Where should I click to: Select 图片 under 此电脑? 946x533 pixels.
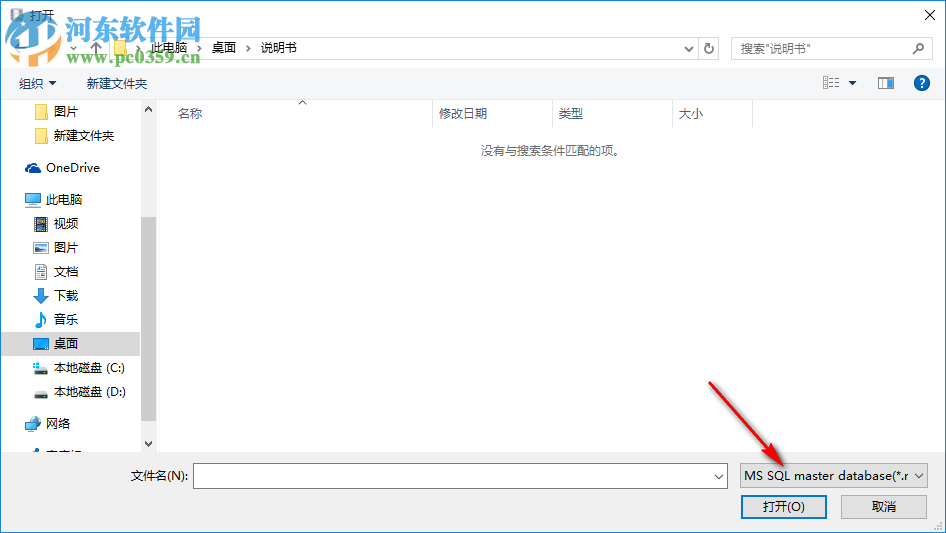click(66, 247)
